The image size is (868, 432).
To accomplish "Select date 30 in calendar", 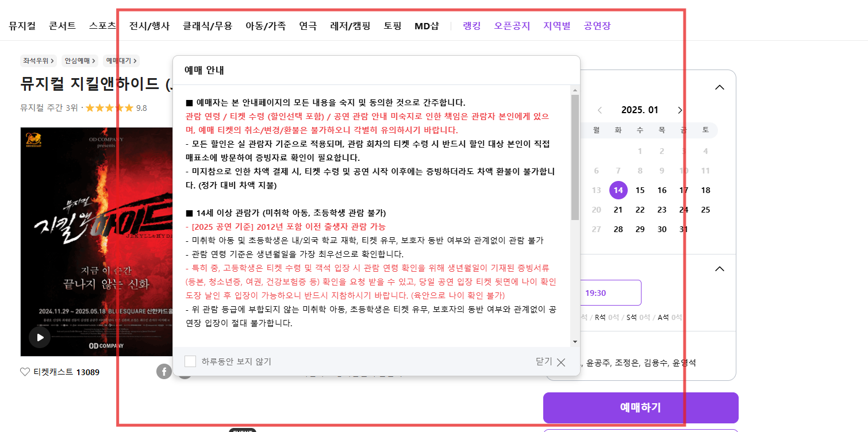I will [x=662, y=229].
